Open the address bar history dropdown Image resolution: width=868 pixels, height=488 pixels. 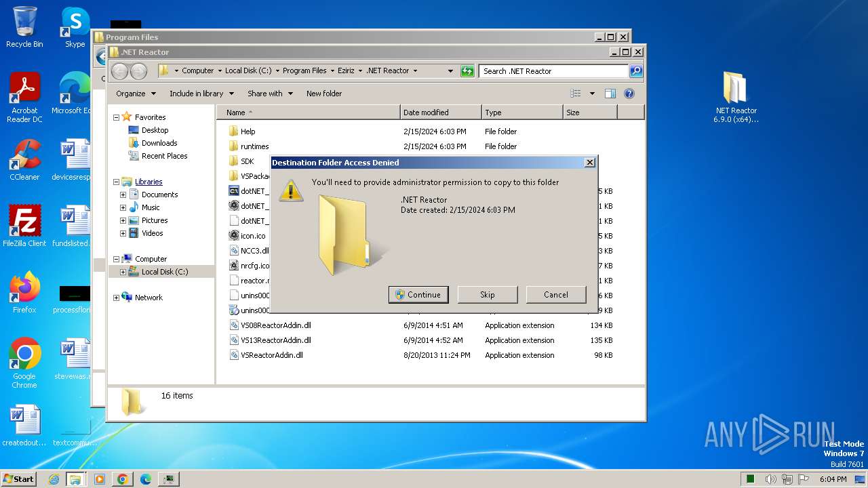pyautogui.click(x=450, y=71)
